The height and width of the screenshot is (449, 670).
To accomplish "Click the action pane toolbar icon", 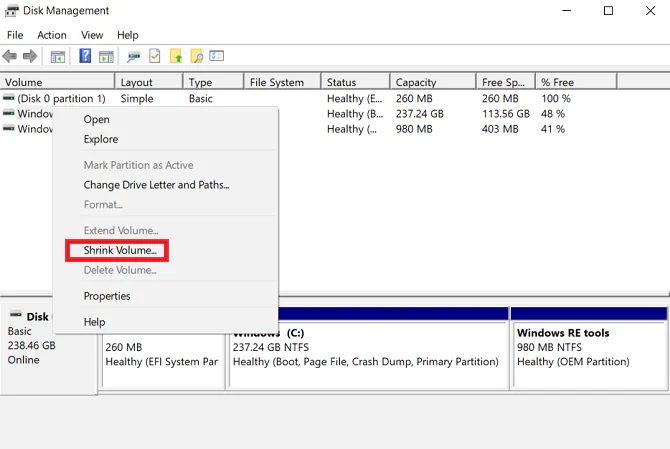I will coord(106,56).
